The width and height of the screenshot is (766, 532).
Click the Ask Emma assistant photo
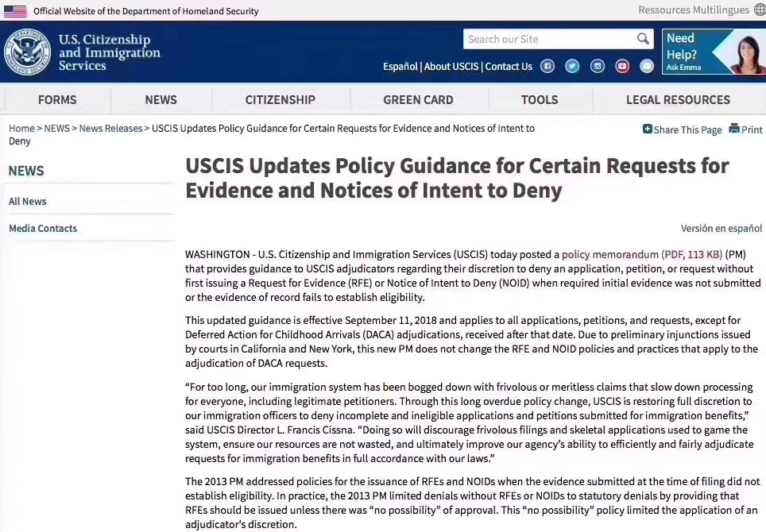(x=746, y=53)
